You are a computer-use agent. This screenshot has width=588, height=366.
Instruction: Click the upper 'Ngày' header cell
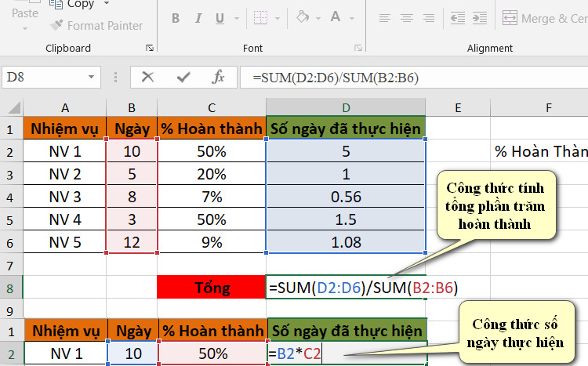tap(132, 129)
